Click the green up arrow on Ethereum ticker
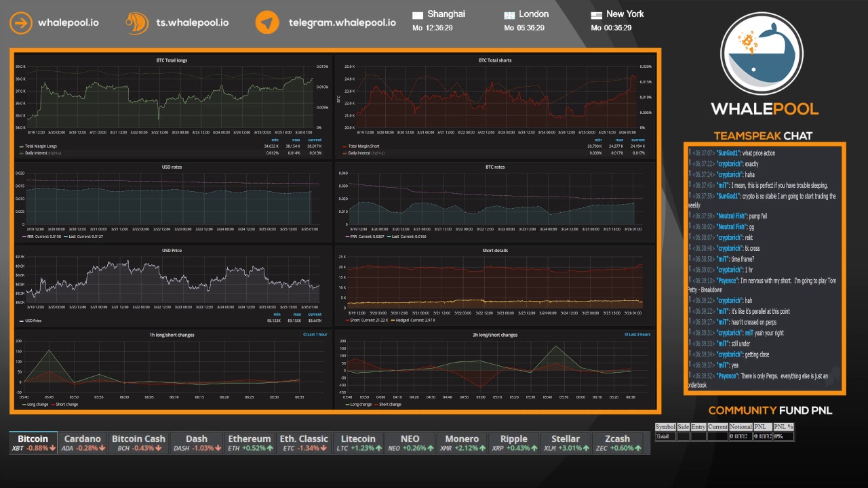 (x=271, y=448)
